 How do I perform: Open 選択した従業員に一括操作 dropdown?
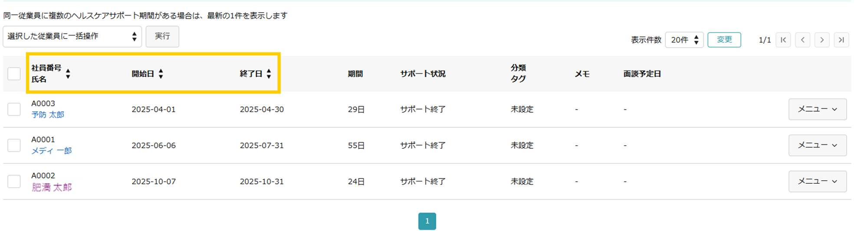72,36
